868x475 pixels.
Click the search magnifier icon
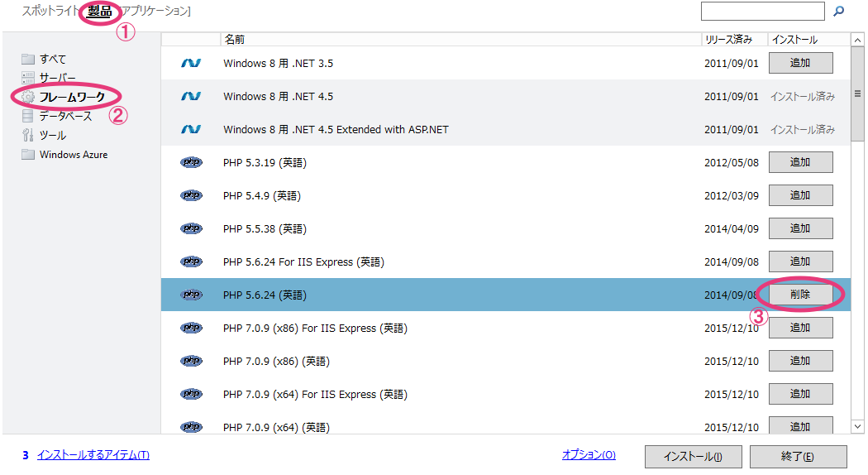(839, 11)
